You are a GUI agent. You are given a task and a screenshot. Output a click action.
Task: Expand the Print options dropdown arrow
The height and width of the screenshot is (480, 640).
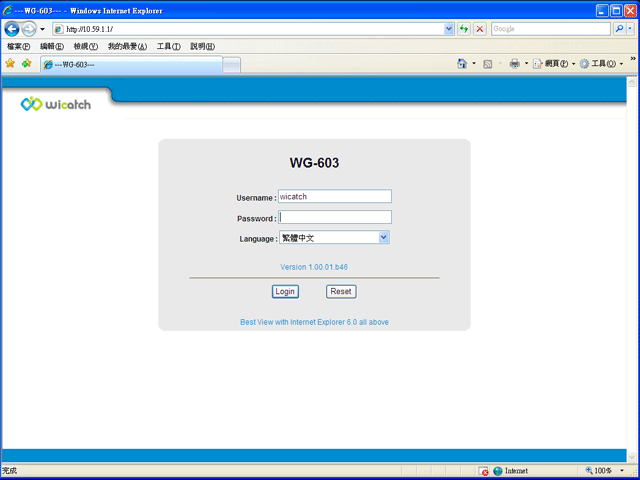[x=526, y=64]
